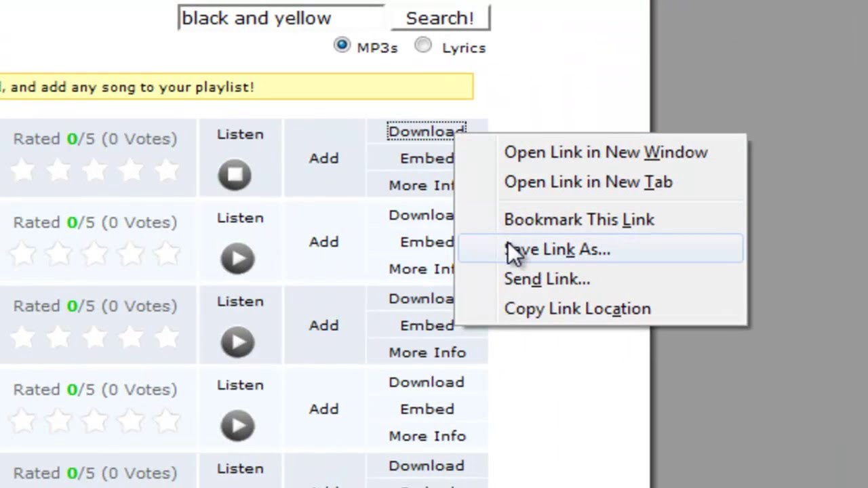The image size is (868, 488).
Task: Choose Save Link As... in the context menu
Action: [601, 249]
